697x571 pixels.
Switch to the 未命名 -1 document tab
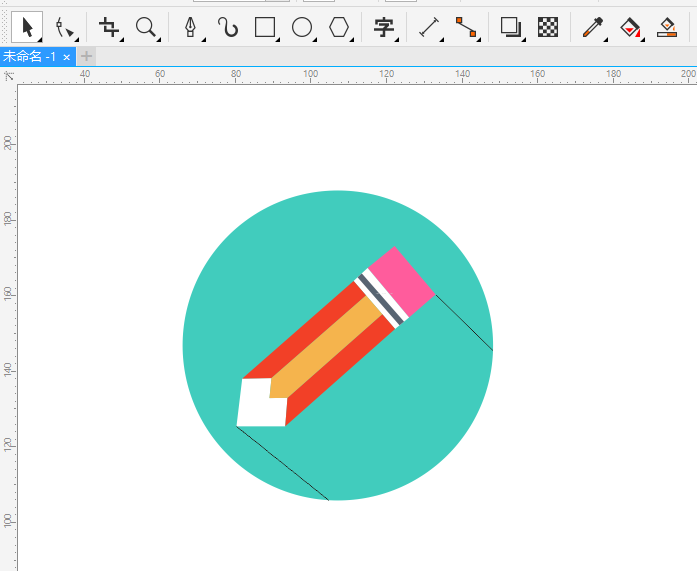29,57
